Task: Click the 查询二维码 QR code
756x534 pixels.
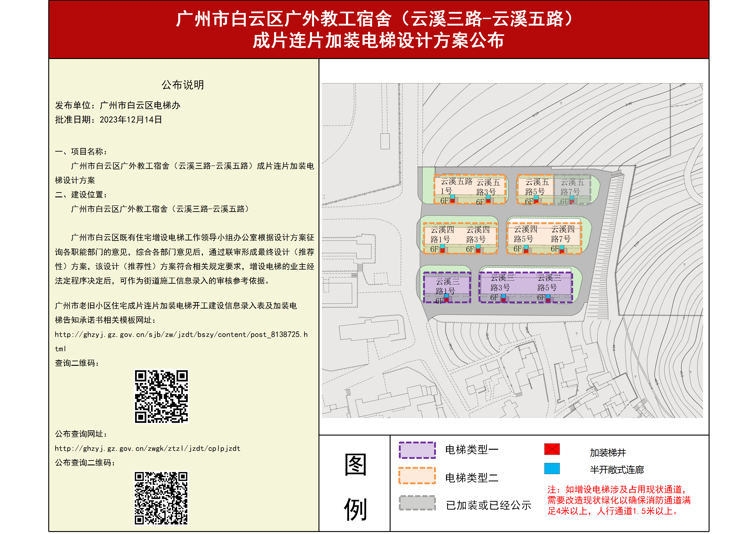Action: [x=161, y=397]
